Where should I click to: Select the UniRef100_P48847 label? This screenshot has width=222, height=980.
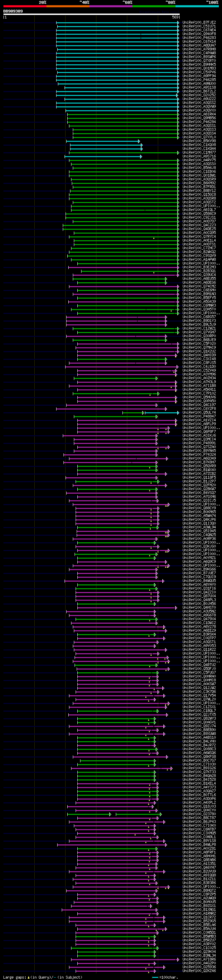(x=199, y=416)
